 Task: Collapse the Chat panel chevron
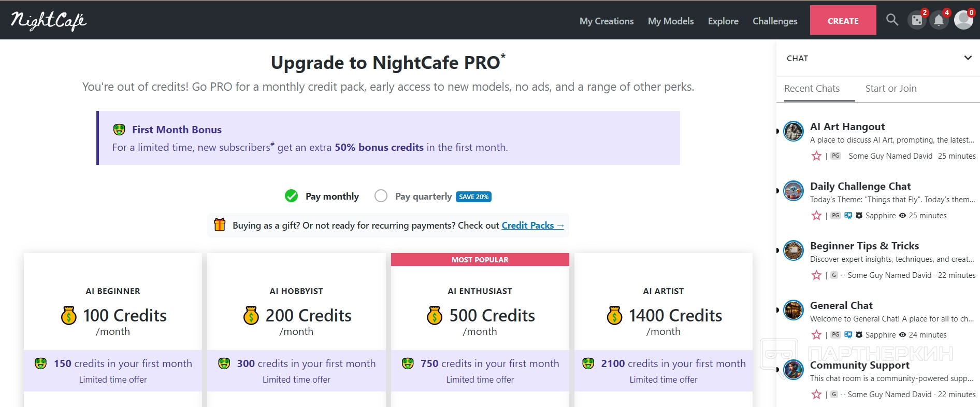click(x=968, y=58)
